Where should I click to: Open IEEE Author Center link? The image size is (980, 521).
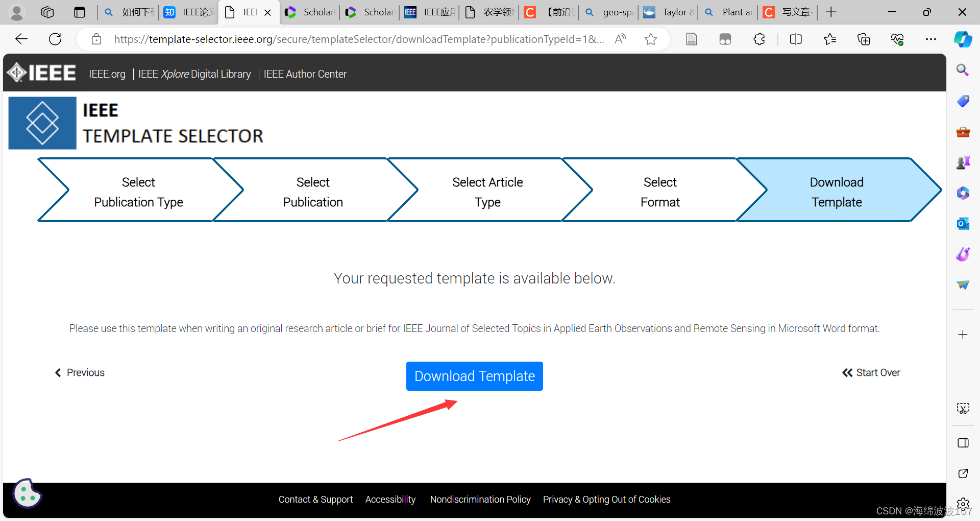click(x=305, y=74)
